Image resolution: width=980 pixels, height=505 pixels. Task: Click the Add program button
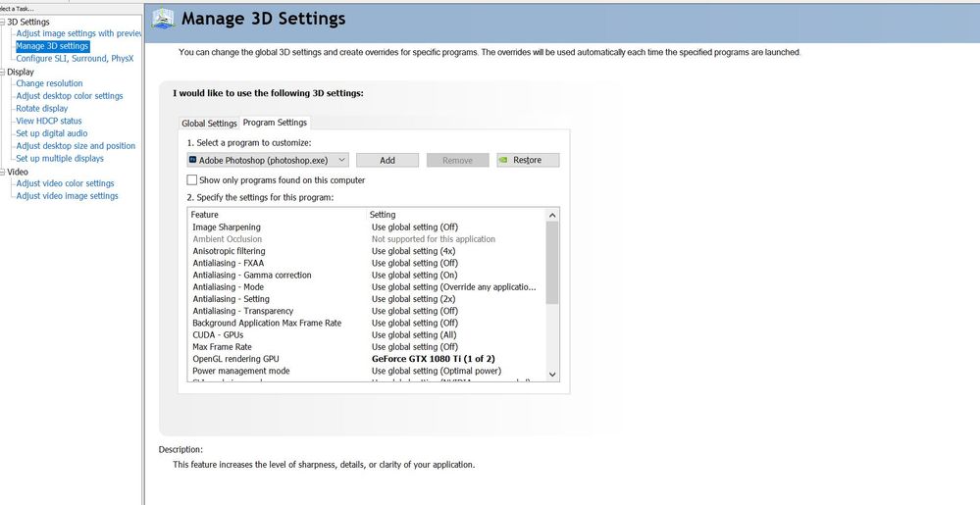point(387,160)
